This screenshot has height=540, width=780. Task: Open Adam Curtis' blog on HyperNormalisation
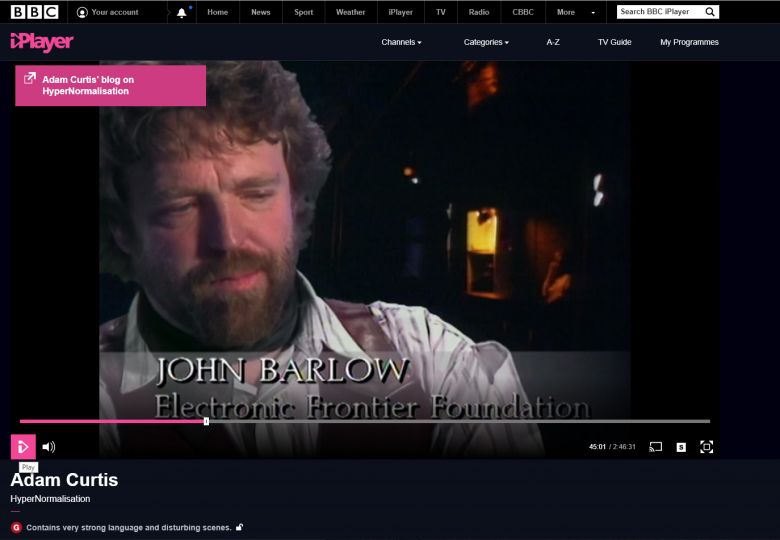point(110,86)
